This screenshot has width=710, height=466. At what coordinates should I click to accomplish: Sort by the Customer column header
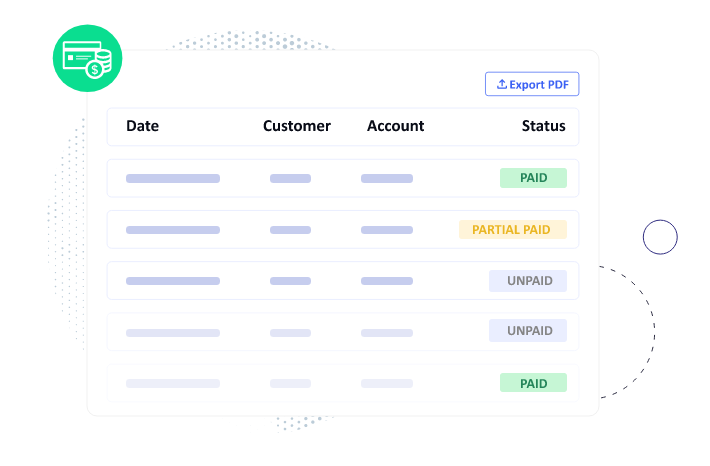297,126
